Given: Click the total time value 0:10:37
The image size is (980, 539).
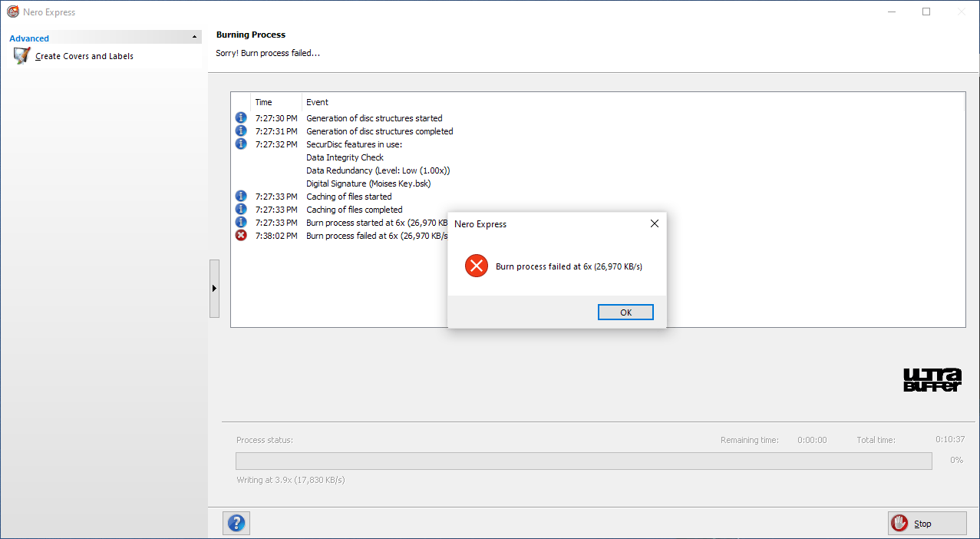Looking at the screenshot, I should [950, 440].
